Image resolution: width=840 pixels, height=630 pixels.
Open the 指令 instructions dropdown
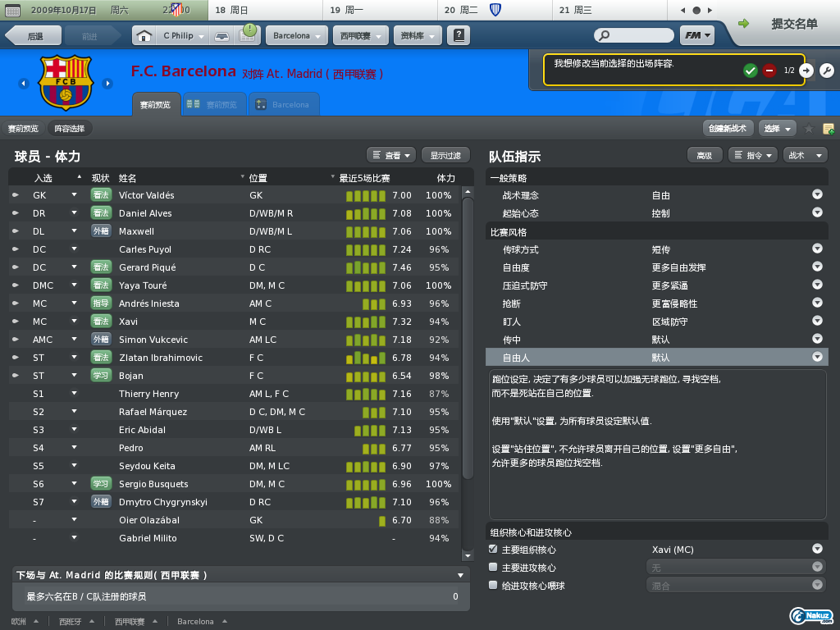coord(753,155)
